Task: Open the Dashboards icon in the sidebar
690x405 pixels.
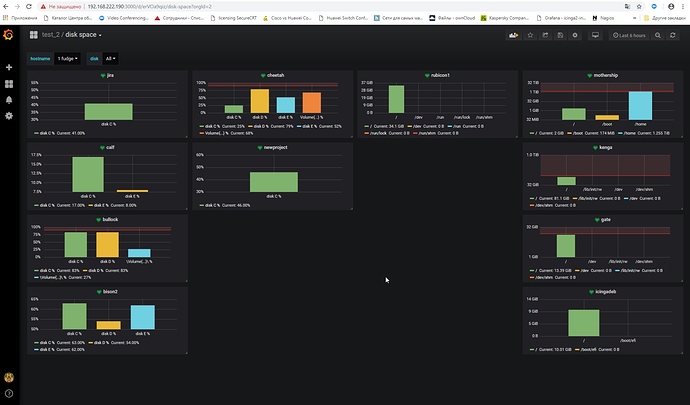Action: point(9,83)
